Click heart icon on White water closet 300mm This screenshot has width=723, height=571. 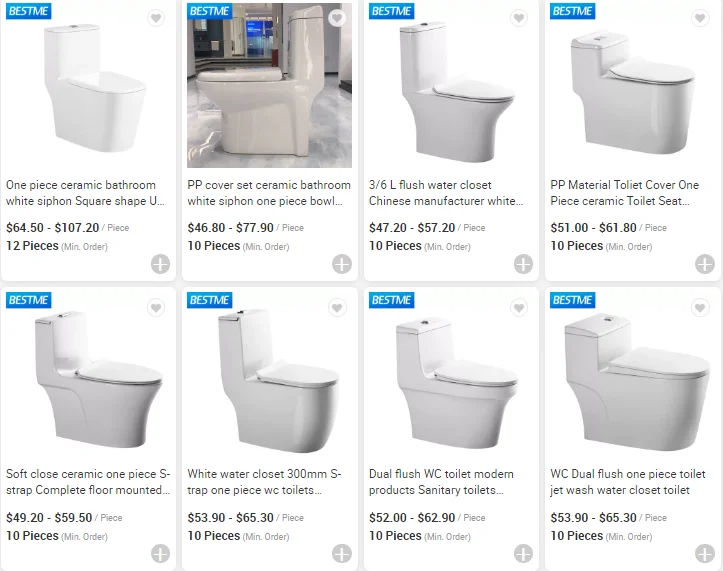(337, 308)
